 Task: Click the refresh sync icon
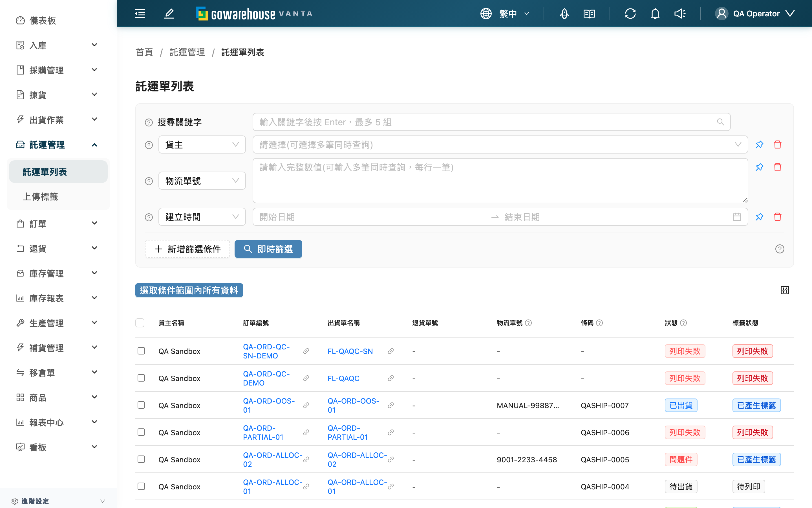(630, 14)
